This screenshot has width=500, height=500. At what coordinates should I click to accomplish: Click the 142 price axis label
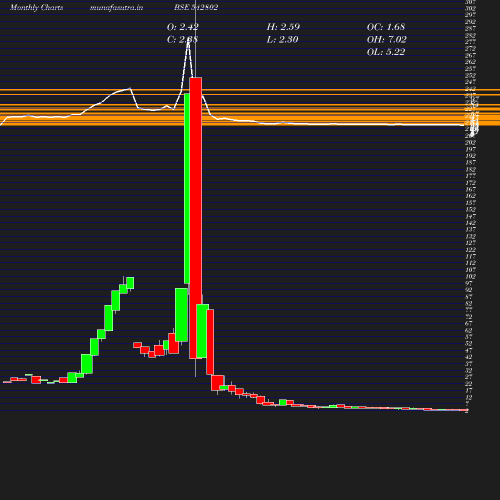pyautogui.click(x=470, y=223)
